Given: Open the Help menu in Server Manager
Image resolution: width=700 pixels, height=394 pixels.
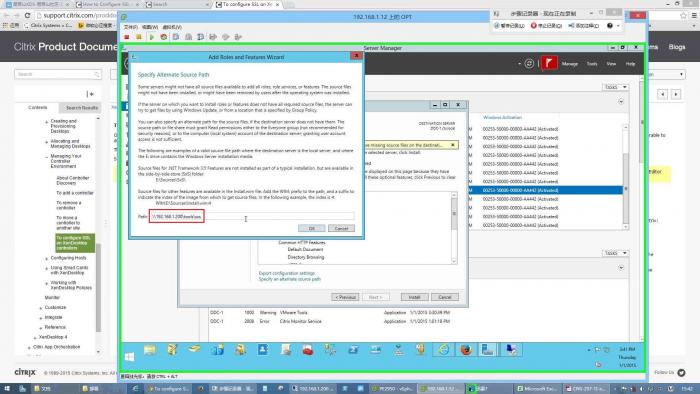Looking at the screenshot, I should tap(630, 64).
